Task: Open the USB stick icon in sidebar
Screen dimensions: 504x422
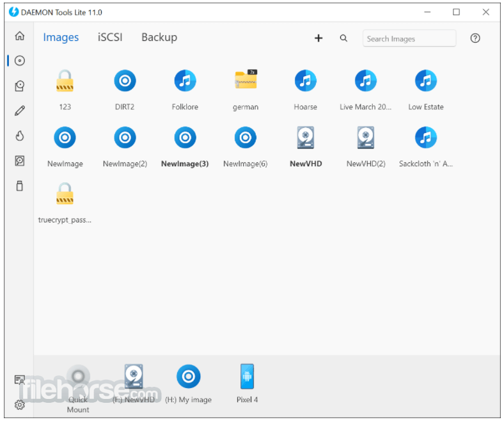Action: 20,186
